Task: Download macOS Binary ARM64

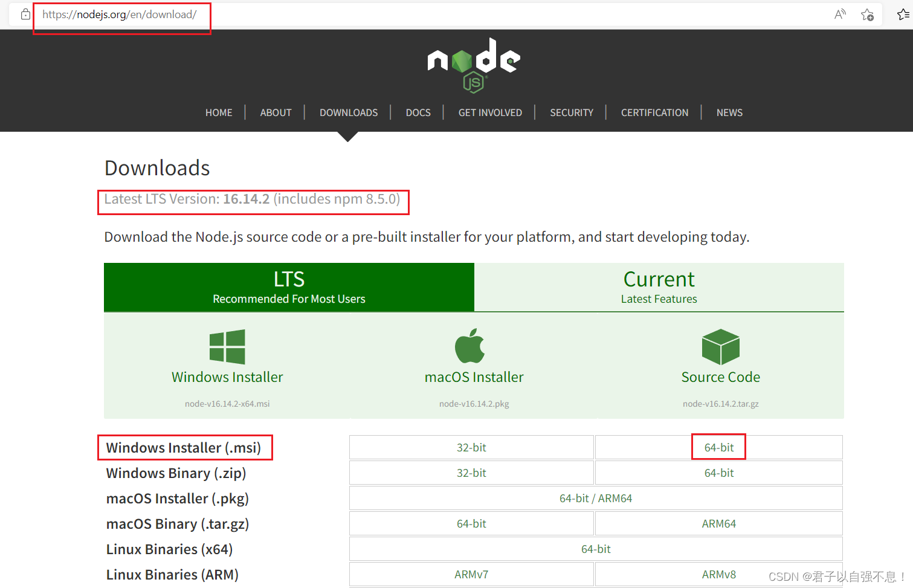Action: point(719,524)
